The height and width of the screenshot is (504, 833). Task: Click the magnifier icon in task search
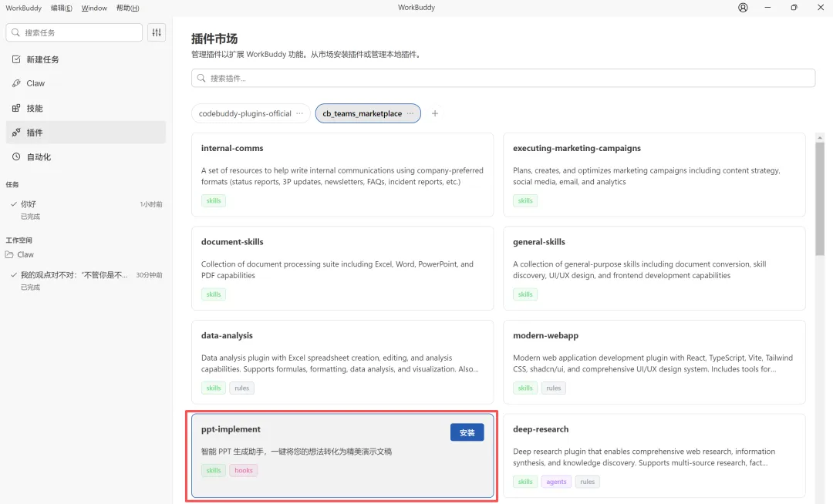16,32
